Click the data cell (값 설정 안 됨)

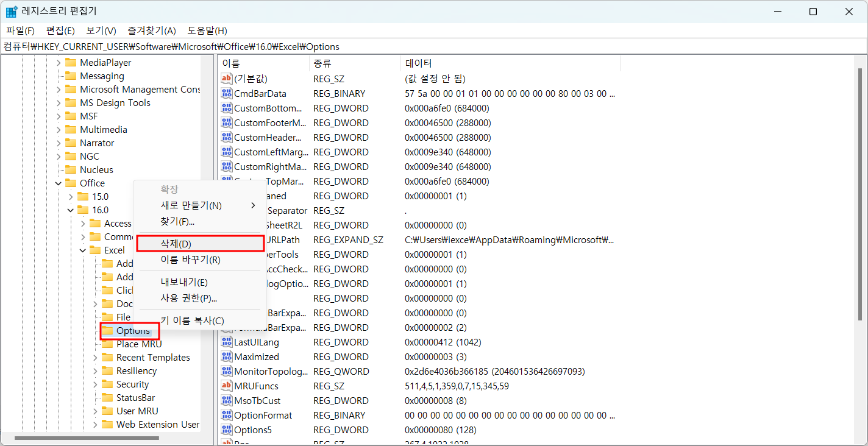[x=435, y=79]
